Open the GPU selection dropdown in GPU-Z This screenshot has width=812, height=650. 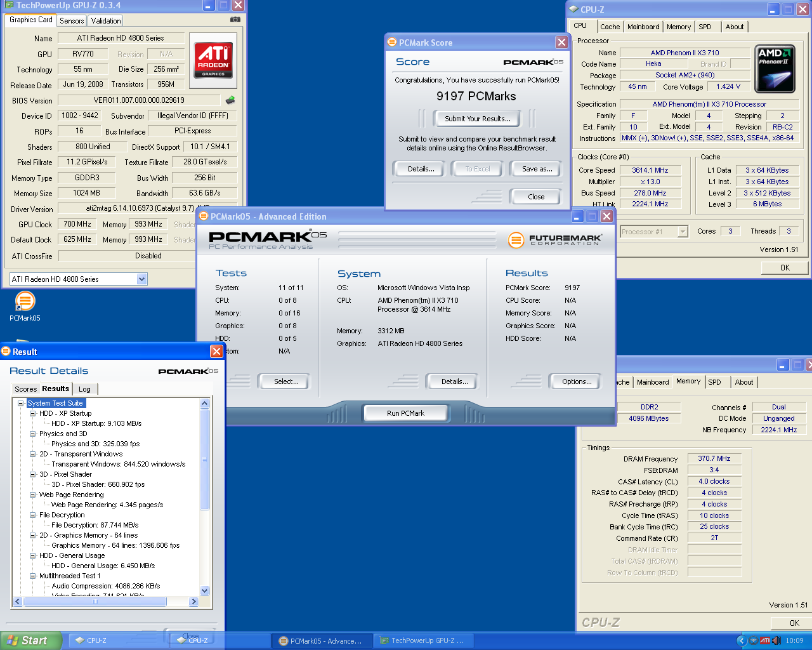(142, 279)
